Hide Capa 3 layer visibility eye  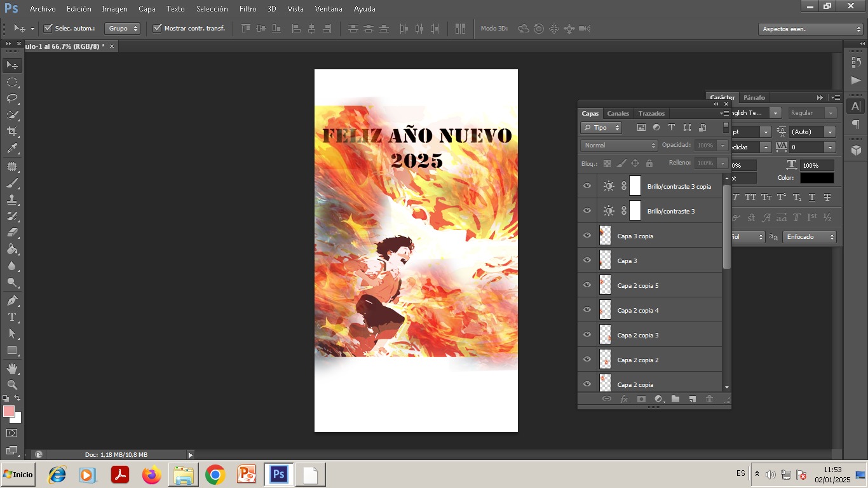click(587, 261)
